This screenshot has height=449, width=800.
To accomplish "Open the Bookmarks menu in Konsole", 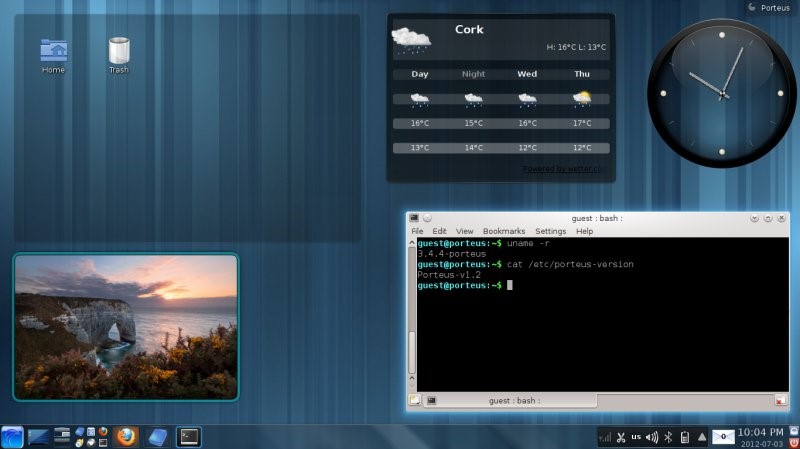I will click(x=503, y=231).
